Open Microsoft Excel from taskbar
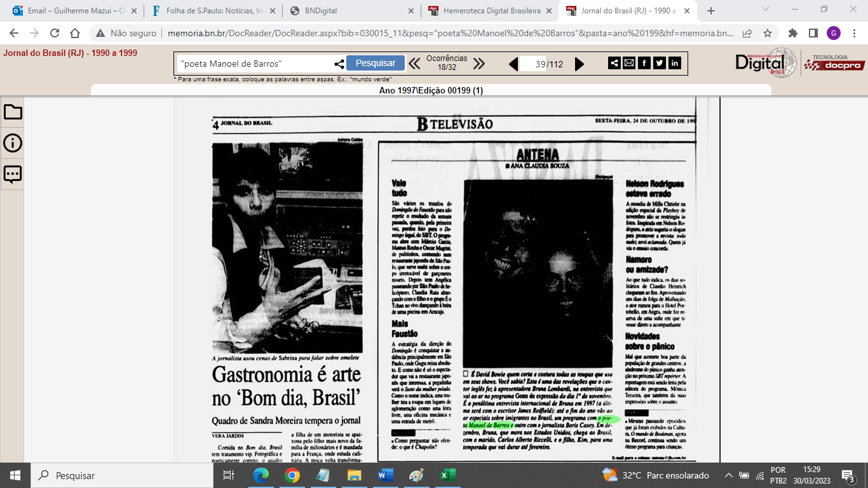 point(447,475)
